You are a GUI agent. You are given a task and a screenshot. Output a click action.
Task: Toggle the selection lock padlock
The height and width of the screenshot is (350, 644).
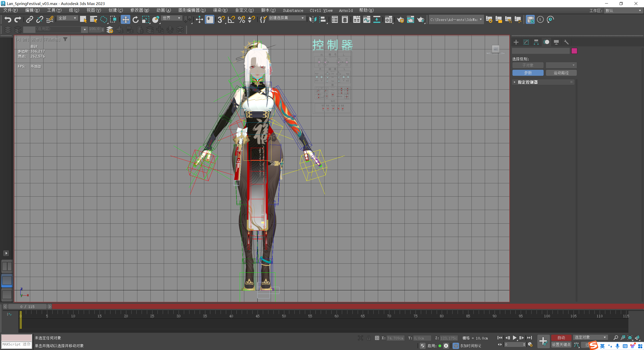(369, 338)
